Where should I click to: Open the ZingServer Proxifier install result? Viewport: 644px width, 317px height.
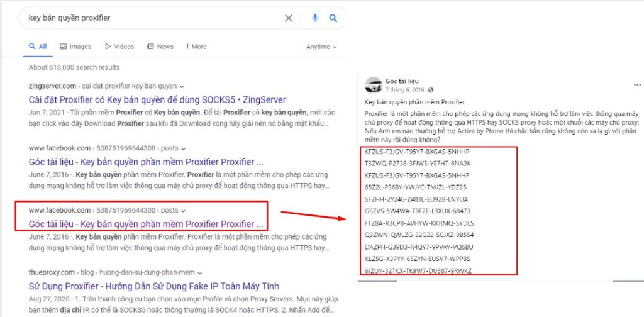click(x=157, y=99)
